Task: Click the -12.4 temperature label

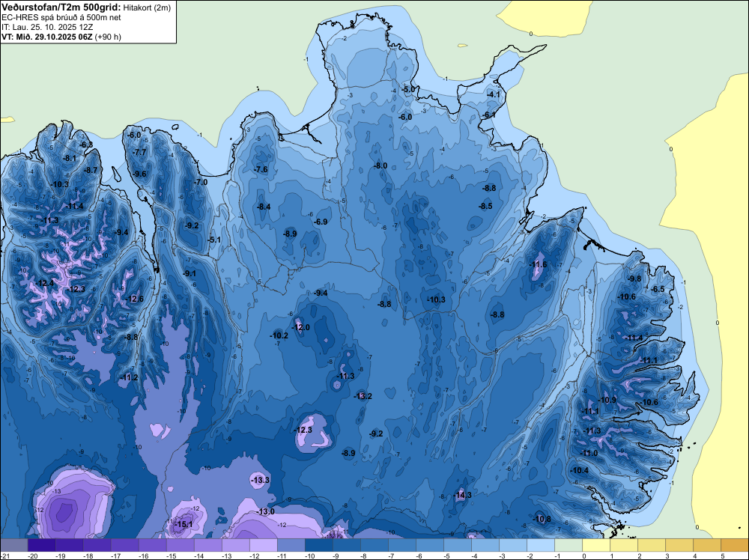Action: 45,283
